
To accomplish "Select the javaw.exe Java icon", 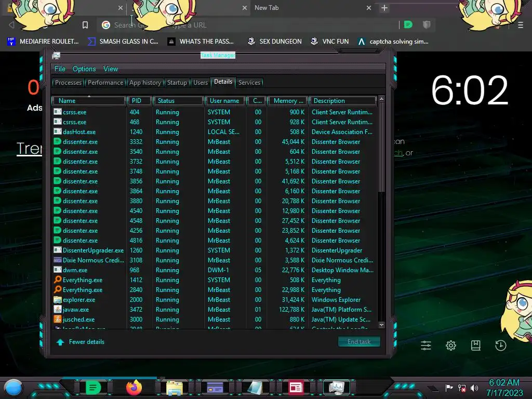I will coord(58,310).
